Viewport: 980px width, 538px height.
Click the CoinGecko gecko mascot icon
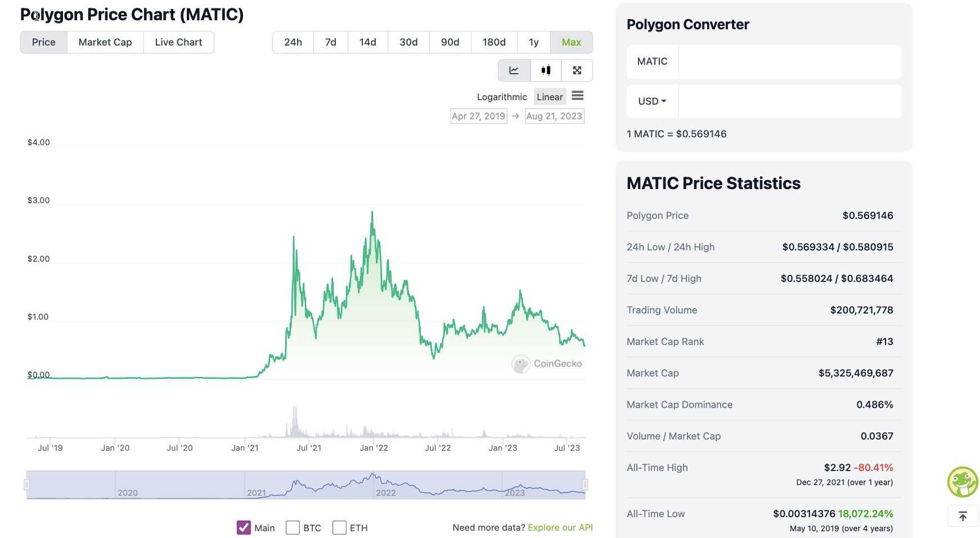coord(963,481)
